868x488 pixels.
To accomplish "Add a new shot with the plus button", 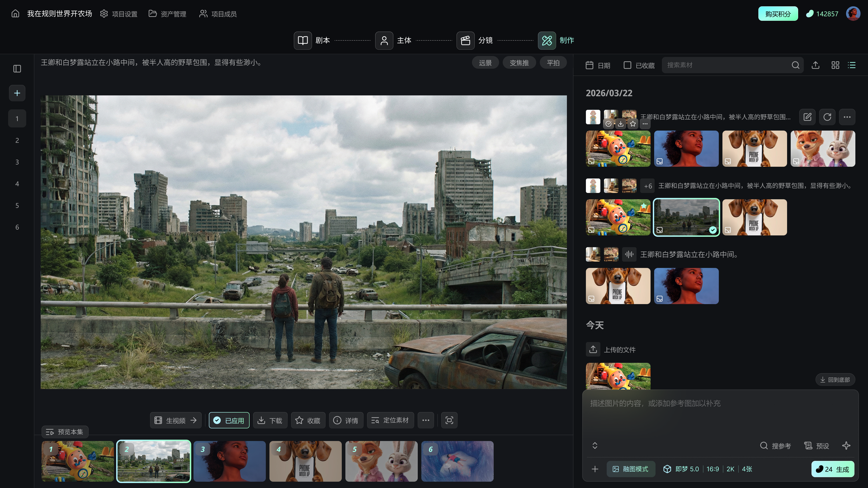I will (x=17, y=93).
